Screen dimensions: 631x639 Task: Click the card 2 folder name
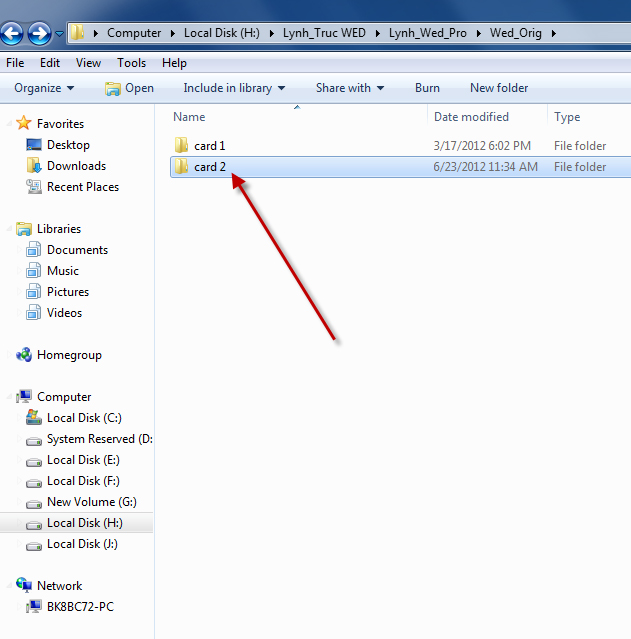coord(210,167)
